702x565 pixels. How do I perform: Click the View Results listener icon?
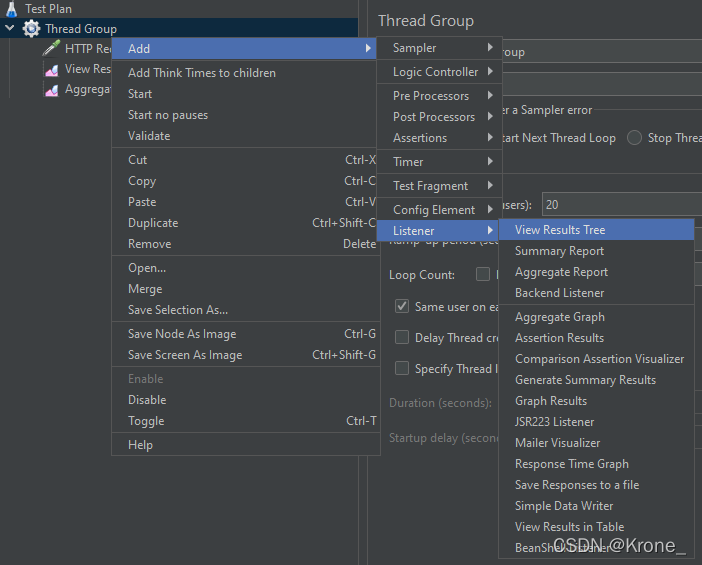[x=51, y=69]
